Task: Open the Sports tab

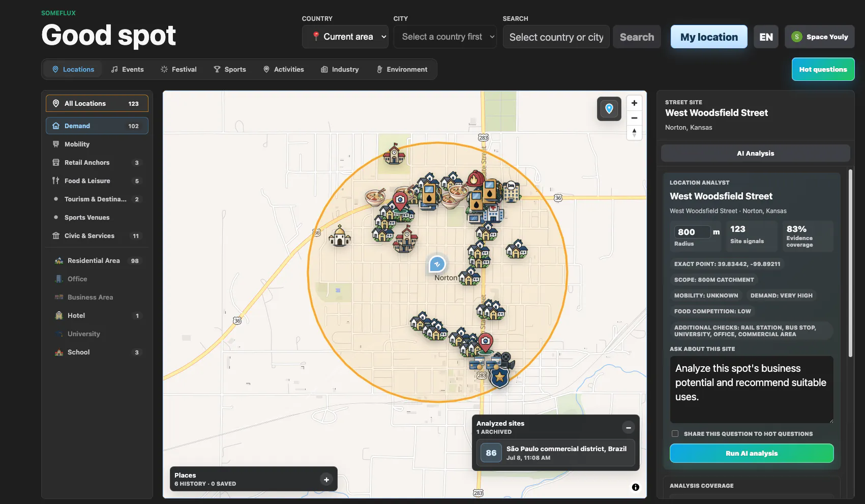Action: (230, 69)
